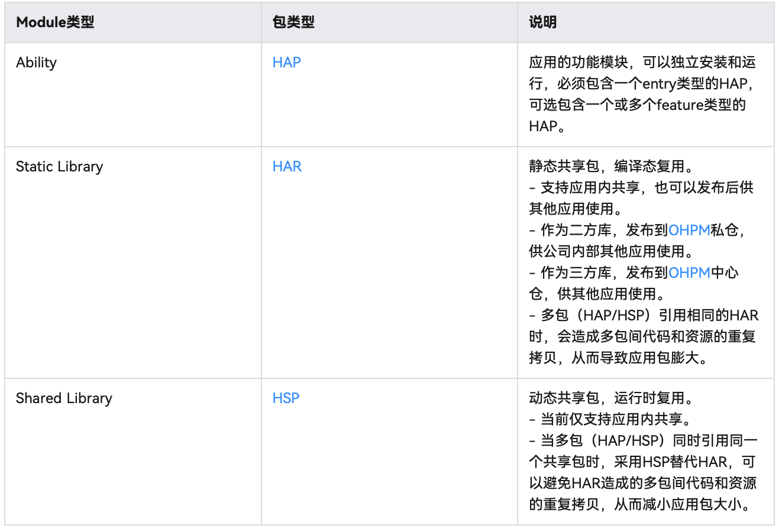This screenshot has width=782, height=532.
Task: Click the Ability module type cell
Action: coord(35,61)
